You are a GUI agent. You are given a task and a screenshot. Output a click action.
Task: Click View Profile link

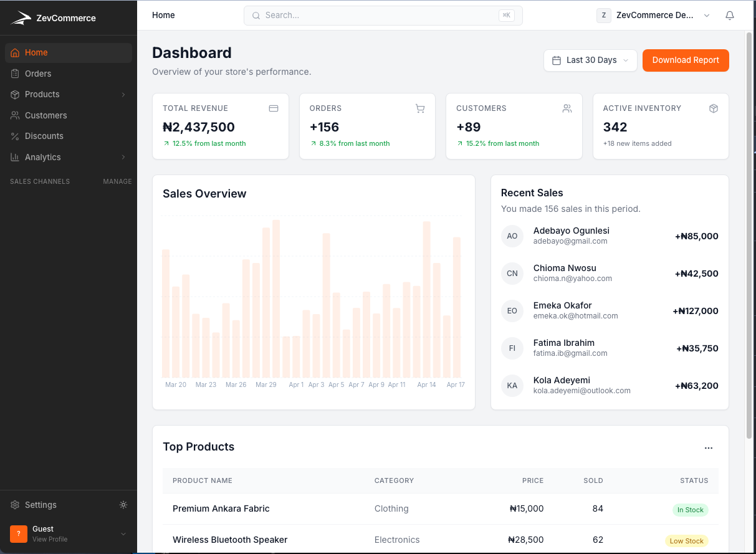[x=50, y=539]
